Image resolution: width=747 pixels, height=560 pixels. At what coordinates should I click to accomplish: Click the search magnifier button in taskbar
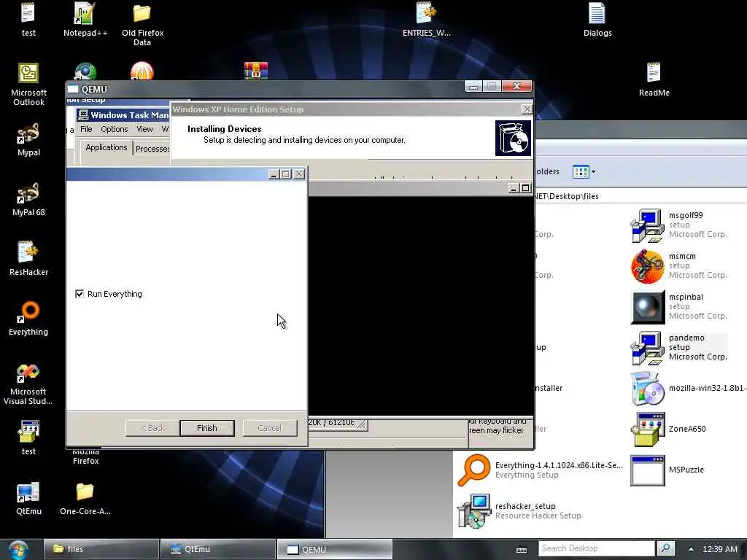click(665, 548)
